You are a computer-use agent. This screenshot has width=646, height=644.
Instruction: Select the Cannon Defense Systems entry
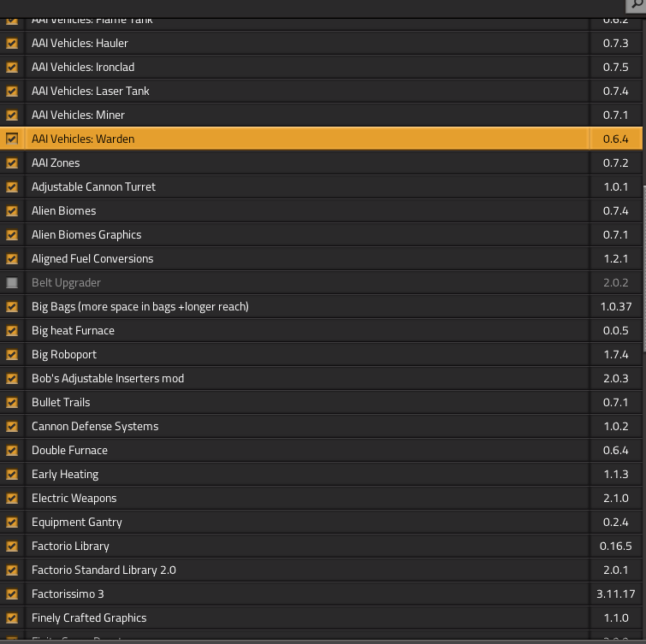(x=95, y=426)
